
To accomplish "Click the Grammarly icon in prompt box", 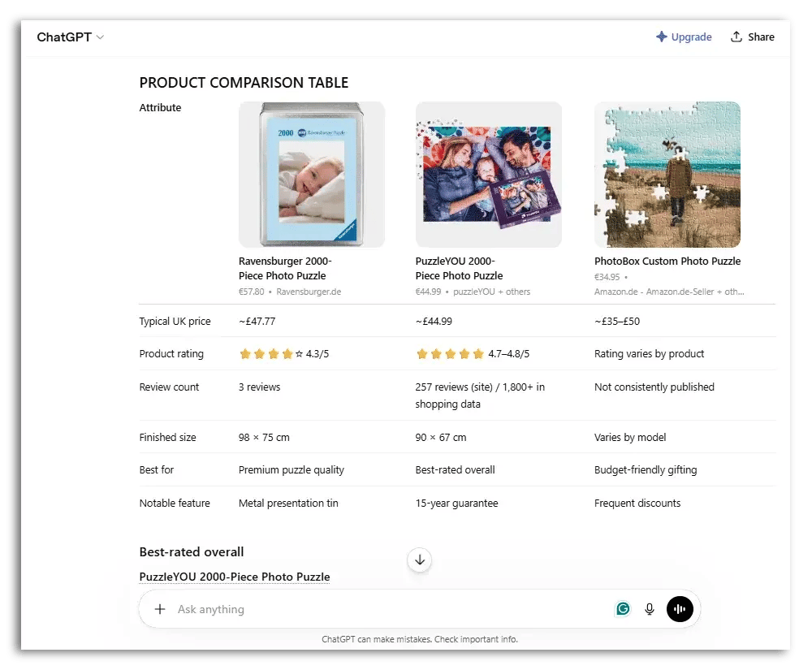I will tap(623, 609).
